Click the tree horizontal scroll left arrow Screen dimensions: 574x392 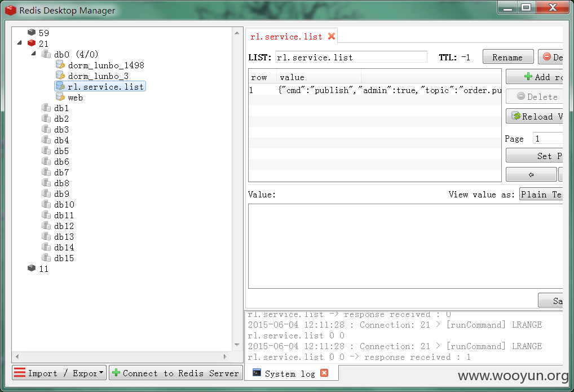(17, 356)
